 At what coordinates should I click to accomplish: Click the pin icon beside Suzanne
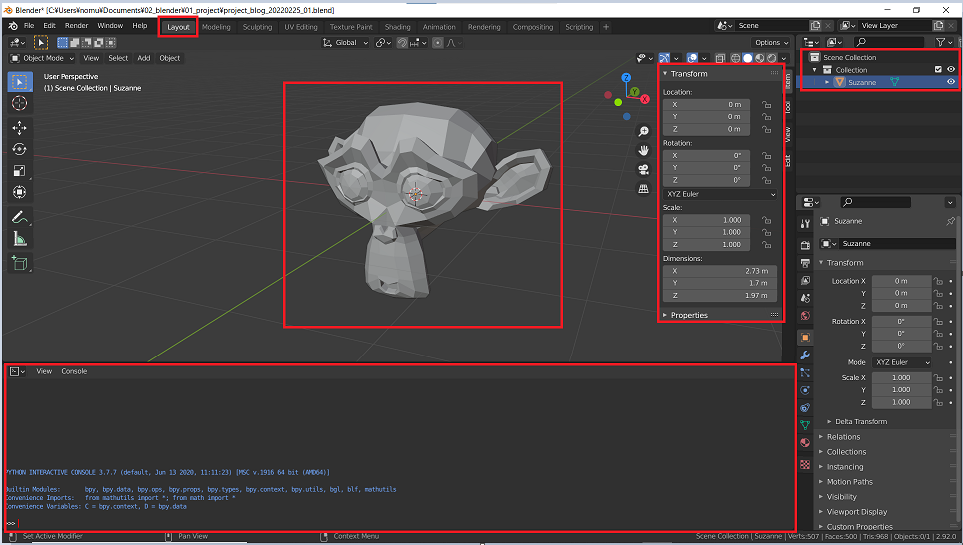click(x=950, y=221)
